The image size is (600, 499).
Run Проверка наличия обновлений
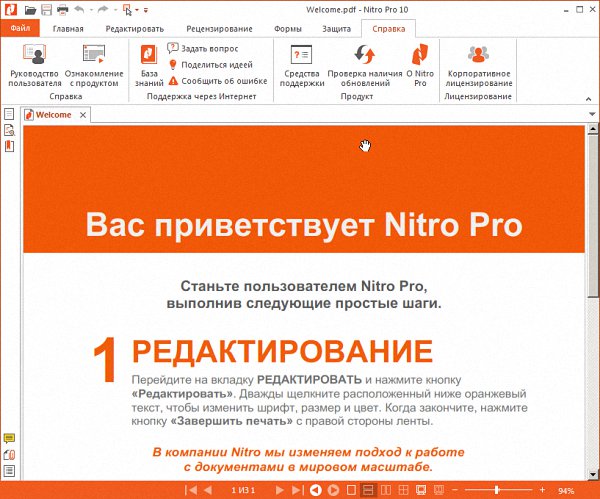365,65
